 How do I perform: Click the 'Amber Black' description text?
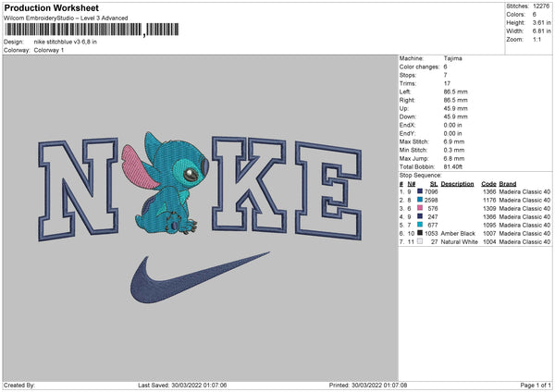coord(458,234)
